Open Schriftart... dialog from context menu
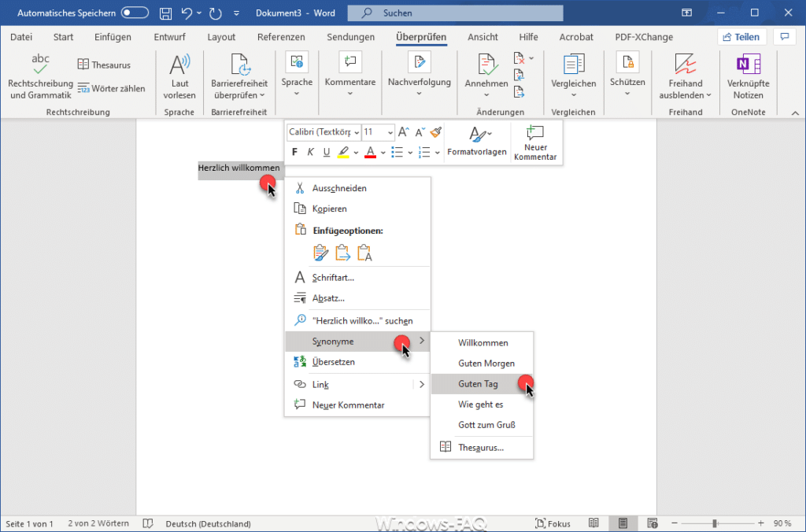Image resolution: width=806 pixels, height=532 pixels. click(x=357, y=278)
